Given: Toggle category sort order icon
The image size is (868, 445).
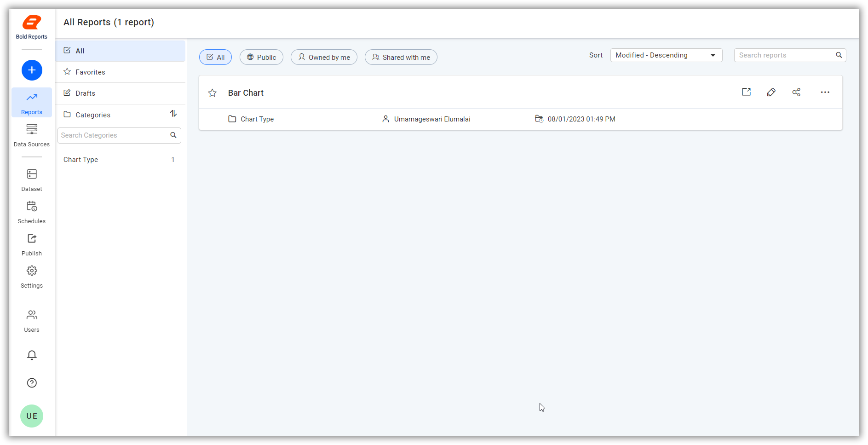Looking at the screenshot, I should pyautogui.click(x=173, y=114).
